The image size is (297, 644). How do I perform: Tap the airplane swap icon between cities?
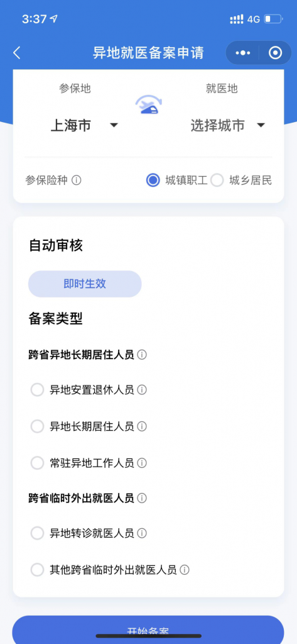click(x=148, y=105)
